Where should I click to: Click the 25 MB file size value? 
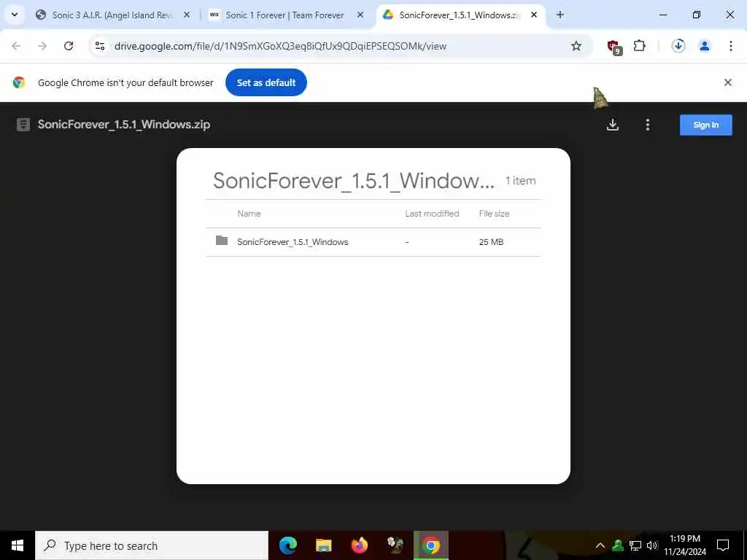(x=491, y=242)
